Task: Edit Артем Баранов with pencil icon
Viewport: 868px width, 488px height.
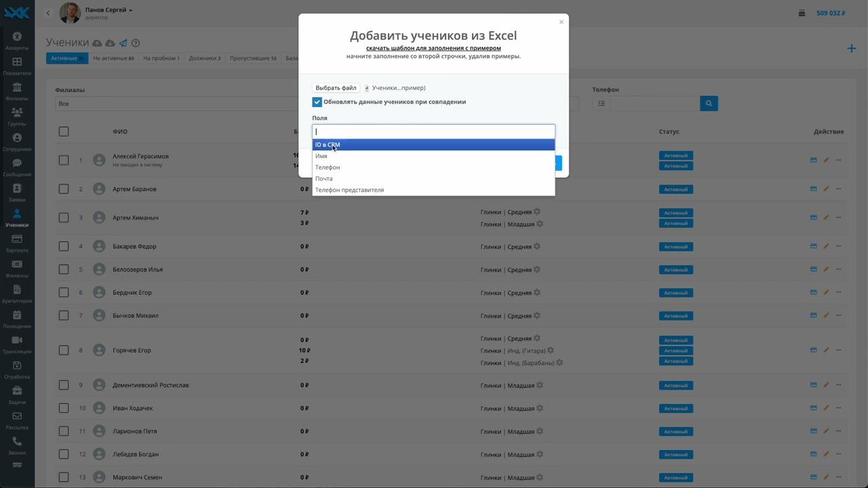Action: [826, 189]
